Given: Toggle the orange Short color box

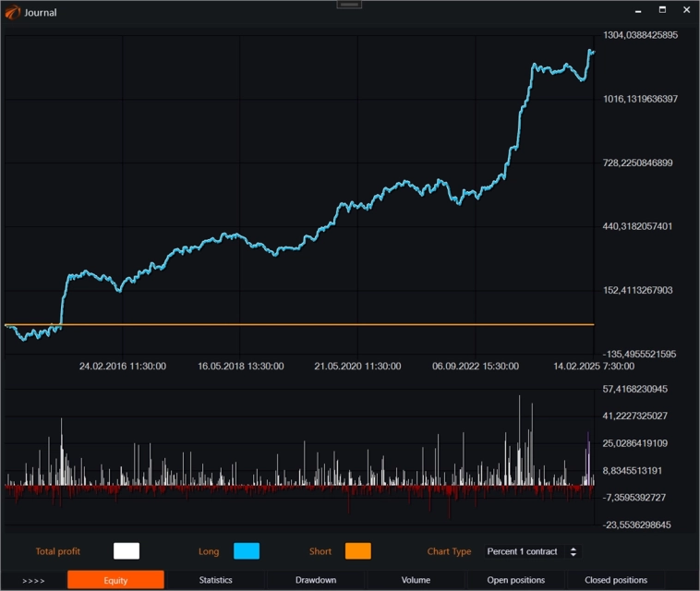Looking at the screenshot, I should pos(357,551).
